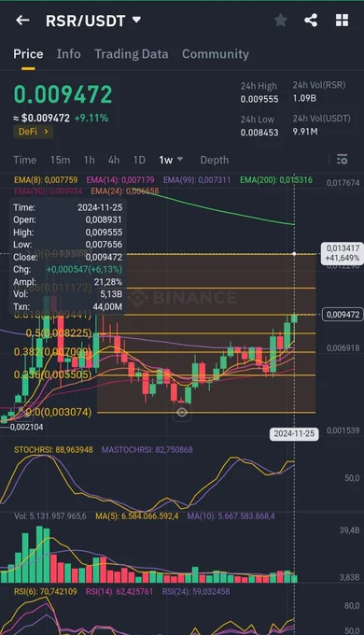Tap the share icon
Screen dimensions: 364x635
311,21
